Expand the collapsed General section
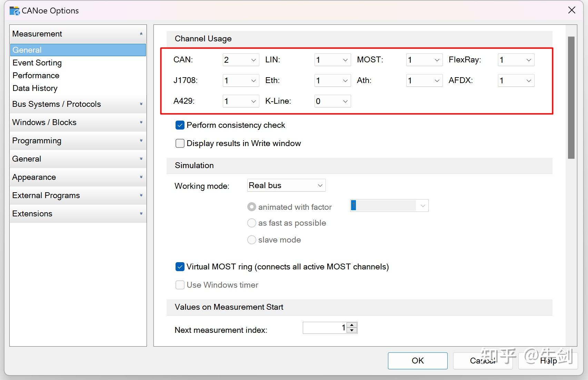This screenshot has height=380, width=588. coord(78,159)
